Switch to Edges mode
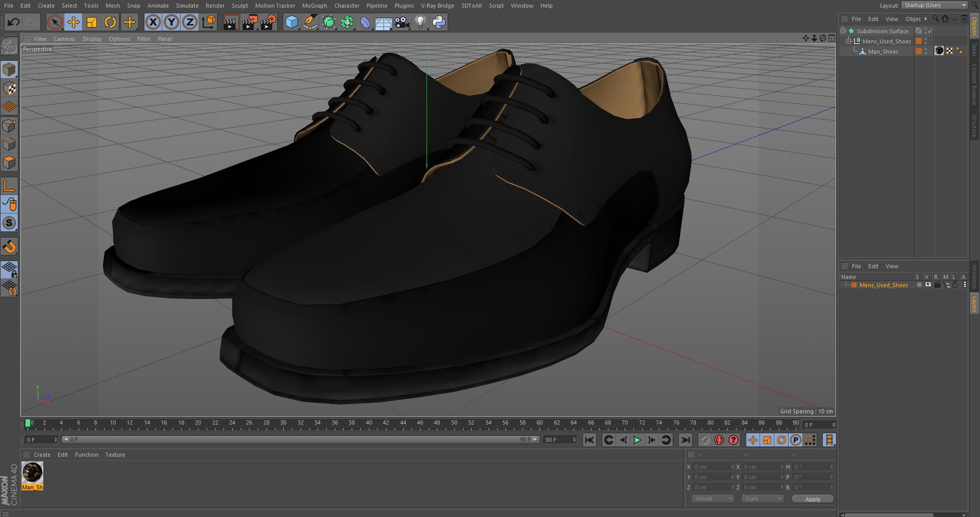 pyautogui.click(x=9, y=144)
